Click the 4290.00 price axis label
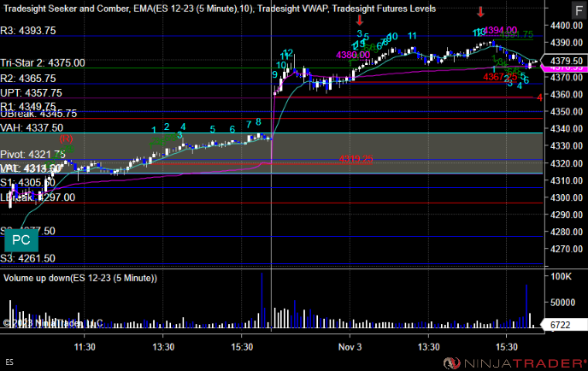This screenshot has width=588, height=371. pos(567,215)
